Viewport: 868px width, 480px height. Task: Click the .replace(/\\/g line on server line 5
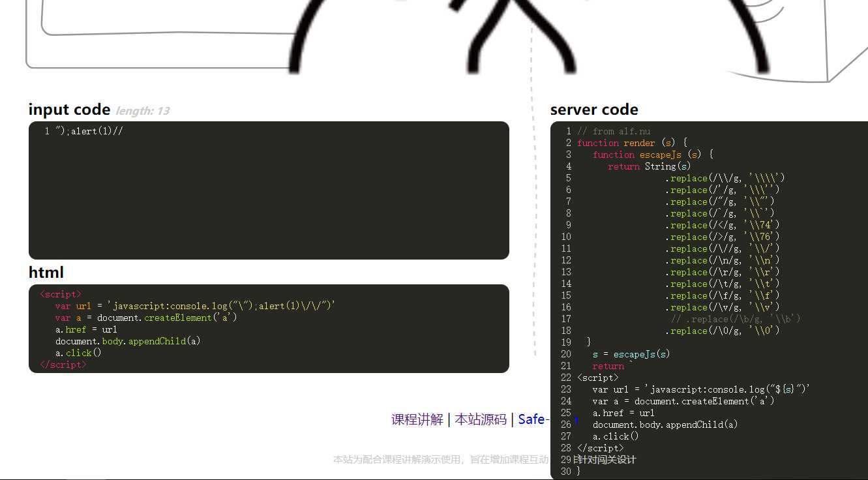[x=725, y=178]
